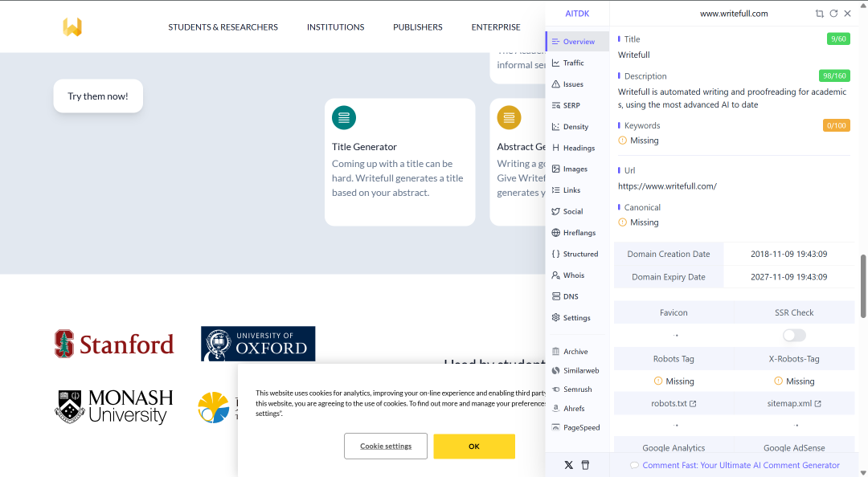This screenshot has width=868, height=477.
Task: Open the Semrush shortcut
Action: coord(577,389)
